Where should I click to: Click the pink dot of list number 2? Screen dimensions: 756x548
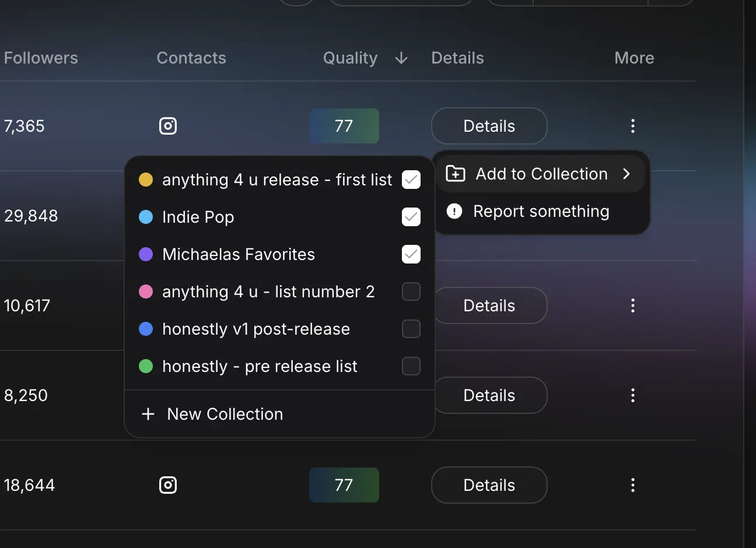(x=146, y=291)
